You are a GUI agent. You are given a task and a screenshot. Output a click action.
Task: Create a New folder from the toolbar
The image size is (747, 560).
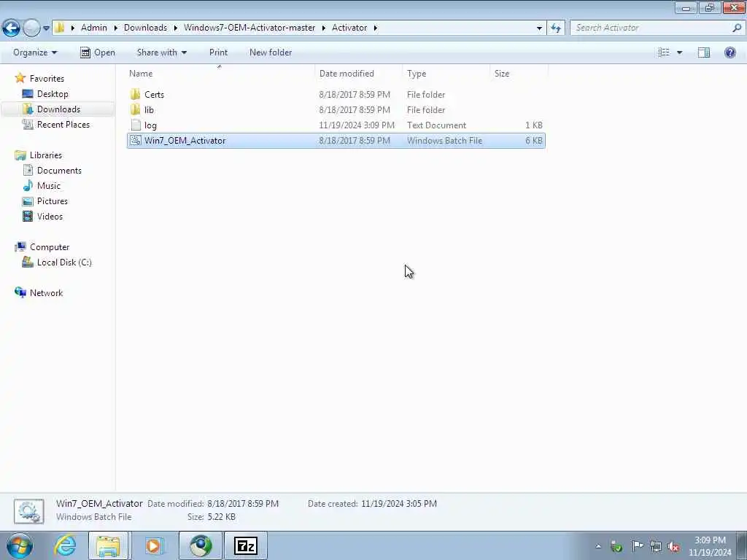click(x=271, y=52)
